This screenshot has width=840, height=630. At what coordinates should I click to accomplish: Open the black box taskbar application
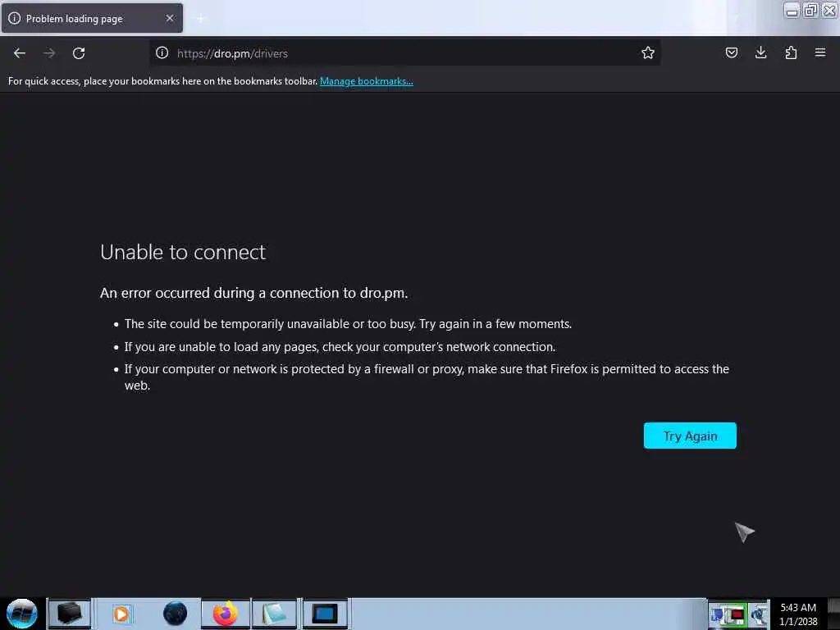tap(69, 614)
